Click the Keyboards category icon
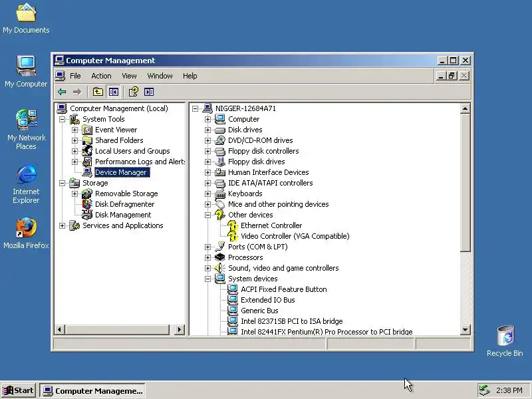This screenshot has width=532, height=399. click(x=220, y=194)
